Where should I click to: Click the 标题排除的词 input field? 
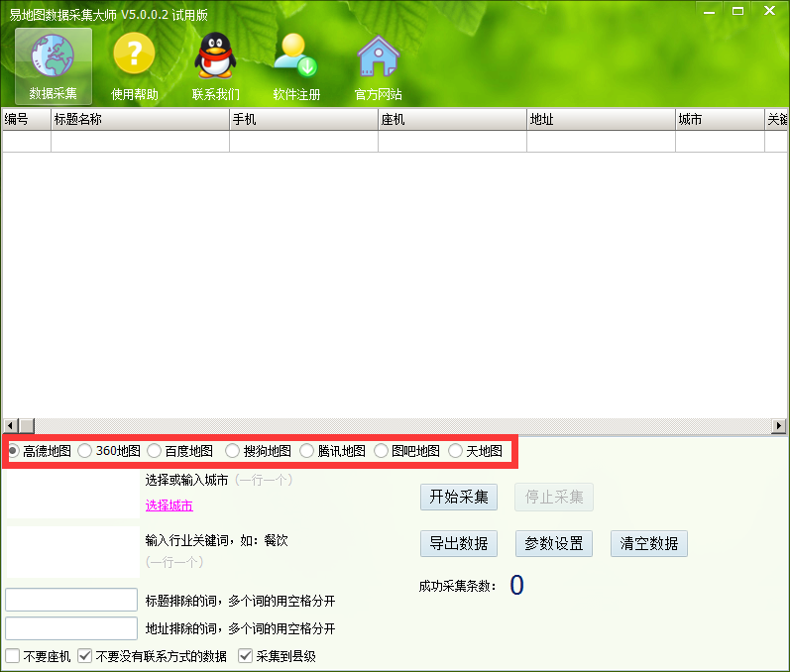click(x=71, y=601)
